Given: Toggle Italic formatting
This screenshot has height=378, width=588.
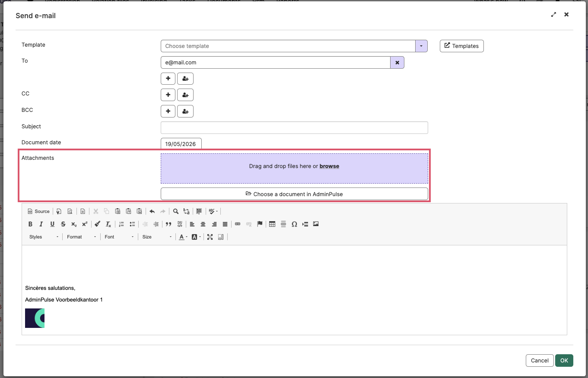Looking at the screenshot, I should (41, 224).
